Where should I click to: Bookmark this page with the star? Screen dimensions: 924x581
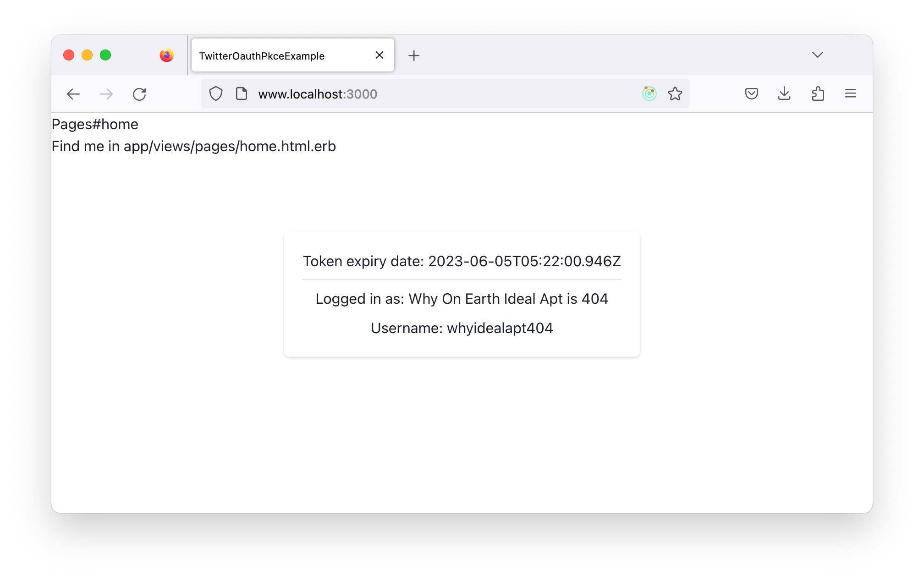click(675, 93)
